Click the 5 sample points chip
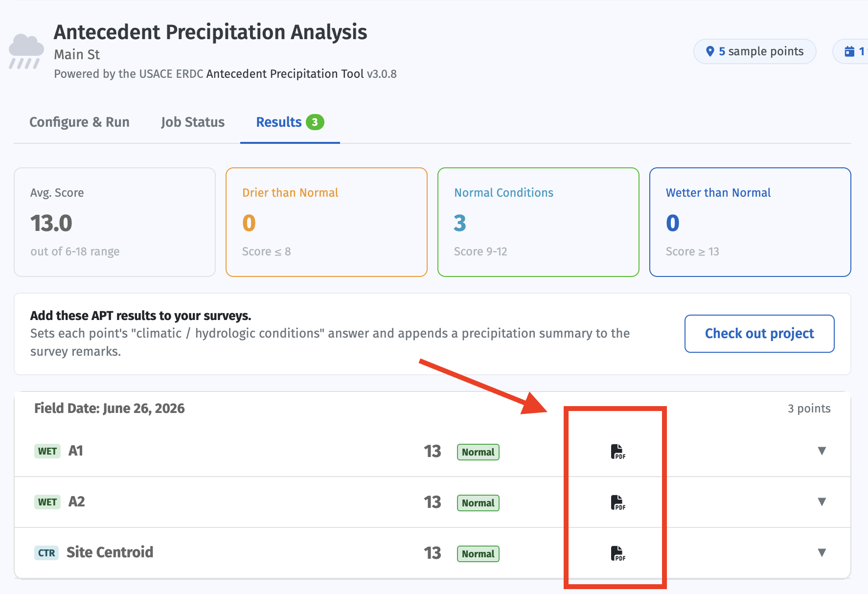868x594 pixels. pyautogui.click(x=755, y=51)
